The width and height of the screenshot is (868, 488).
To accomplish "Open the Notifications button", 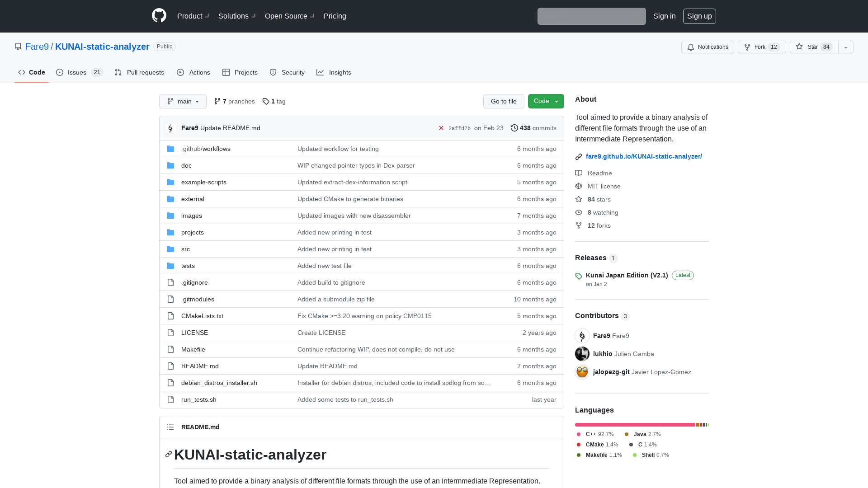I will tap(708, 47).
